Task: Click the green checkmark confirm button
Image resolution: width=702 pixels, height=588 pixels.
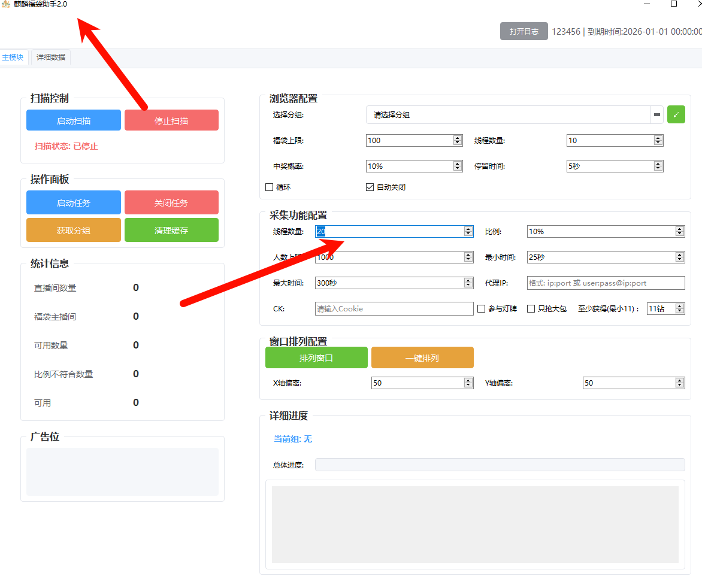Action: point(676,114)
